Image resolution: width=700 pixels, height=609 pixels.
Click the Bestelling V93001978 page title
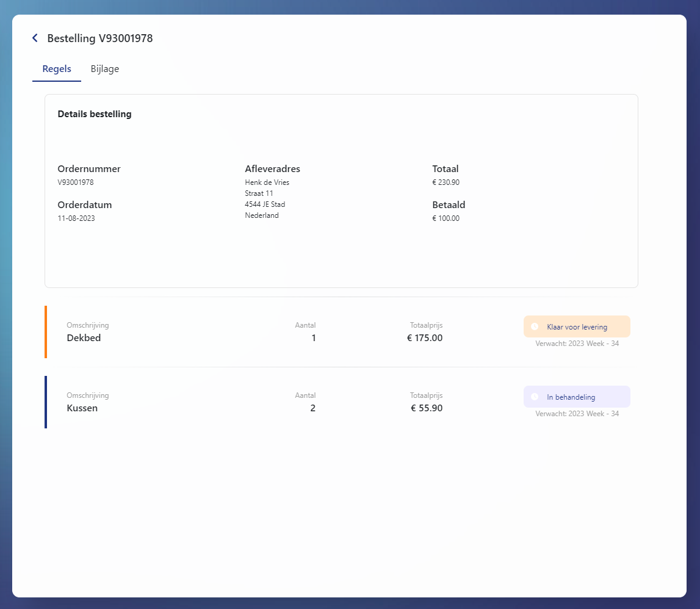coord(100,38)
